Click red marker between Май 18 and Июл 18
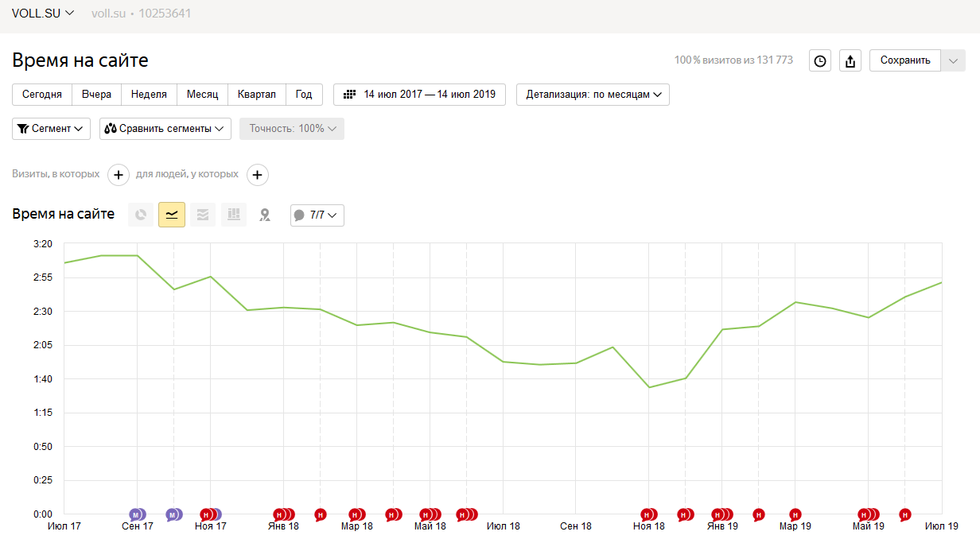 point(462,515)
